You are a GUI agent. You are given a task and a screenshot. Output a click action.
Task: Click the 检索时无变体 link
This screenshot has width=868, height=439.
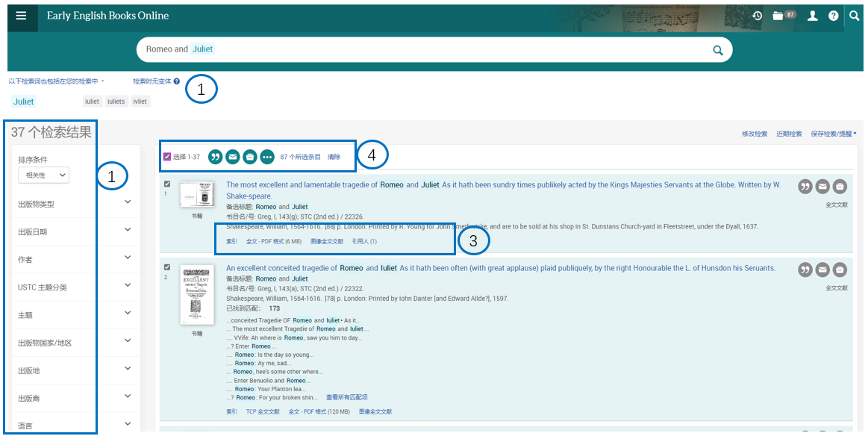point(152,81)
